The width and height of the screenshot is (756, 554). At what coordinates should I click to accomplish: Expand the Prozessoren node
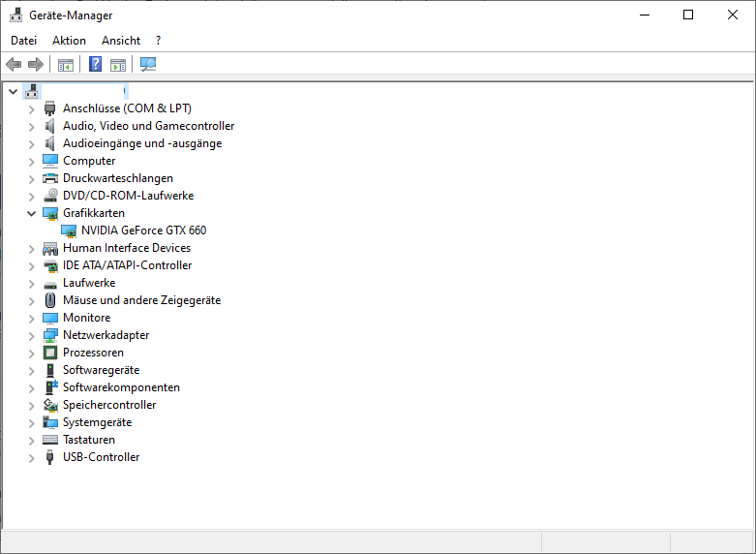[32, 354]
